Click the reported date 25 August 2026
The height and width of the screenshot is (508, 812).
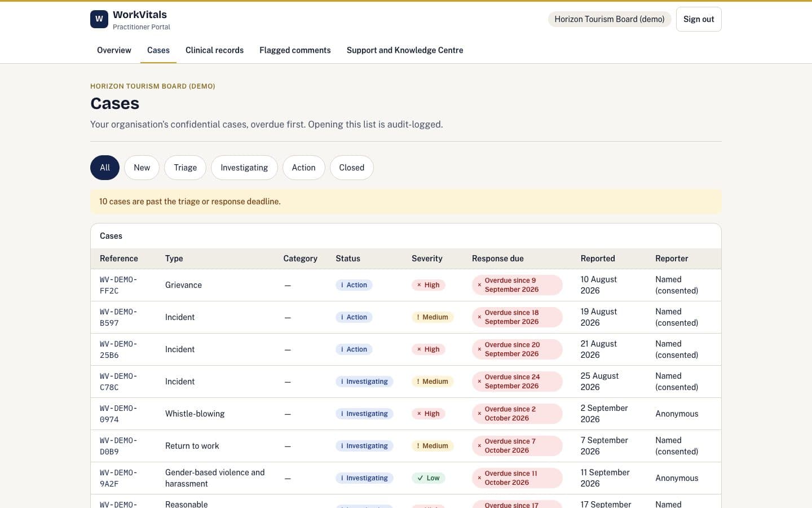point(599,382)
